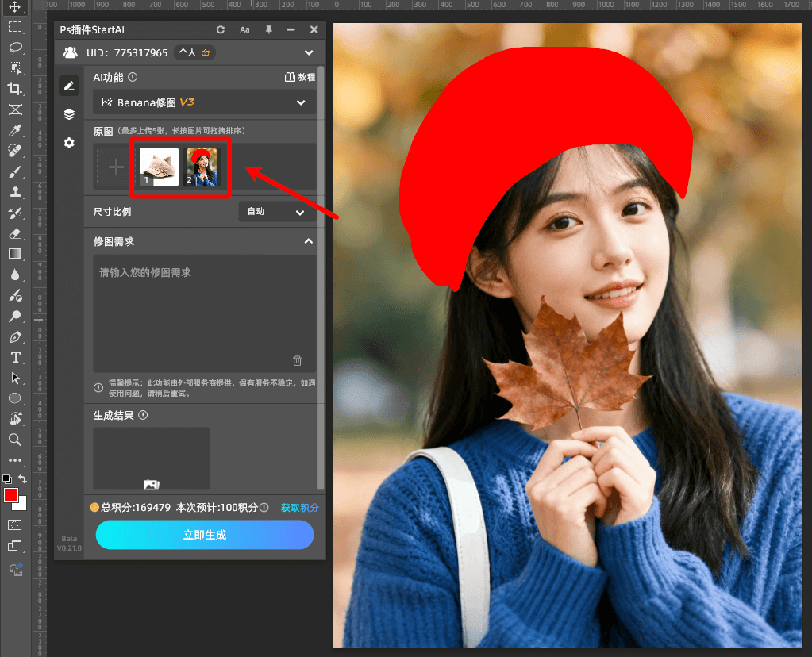Select the Zoom magnifier tool

pos(15,440)
